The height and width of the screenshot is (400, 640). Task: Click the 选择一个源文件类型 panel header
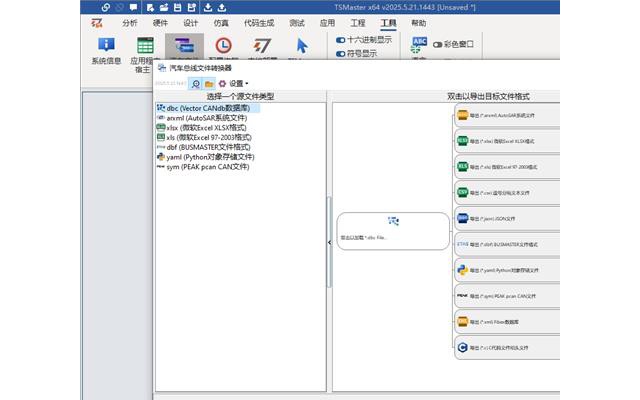coord(240,97)
